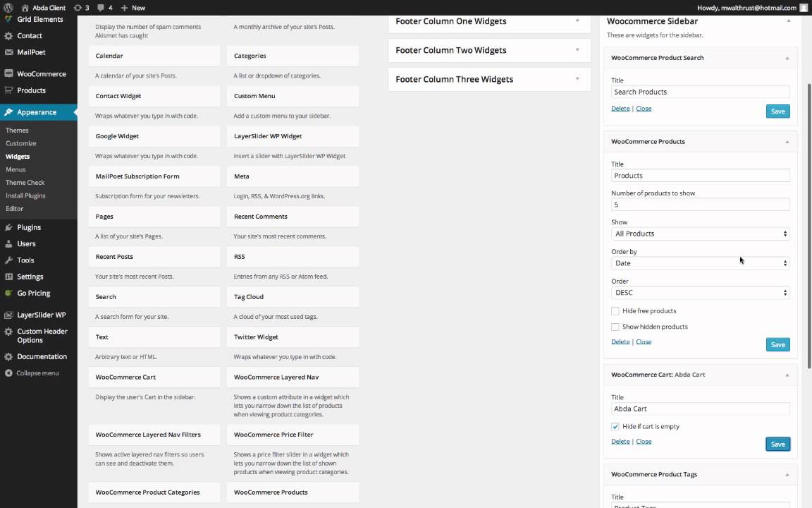Open the Abda Client home icon
The width and height of the screenshot is (812, 508).
point(25,8)
